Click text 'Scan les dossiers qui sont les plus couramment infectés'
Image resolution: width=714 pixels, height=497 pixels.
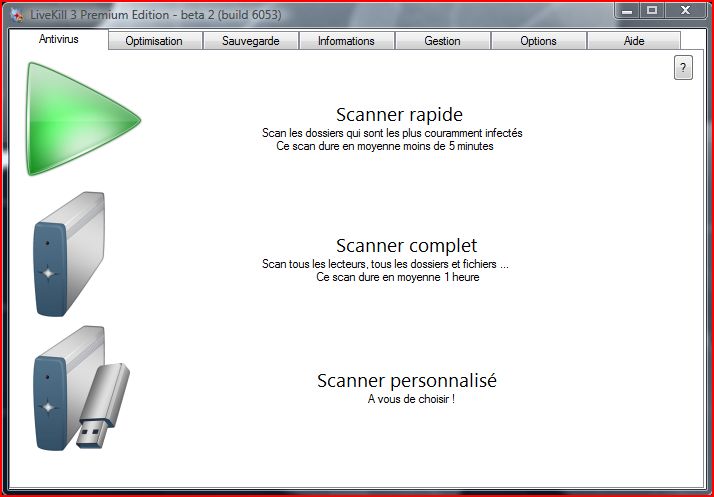coord(392,133)
